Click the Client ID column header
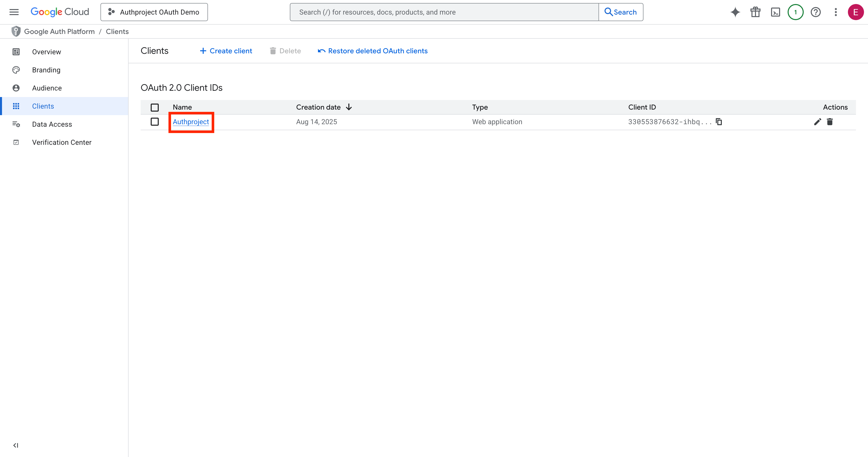The width and height of the screenshot is (868, 457). [642, 107]
